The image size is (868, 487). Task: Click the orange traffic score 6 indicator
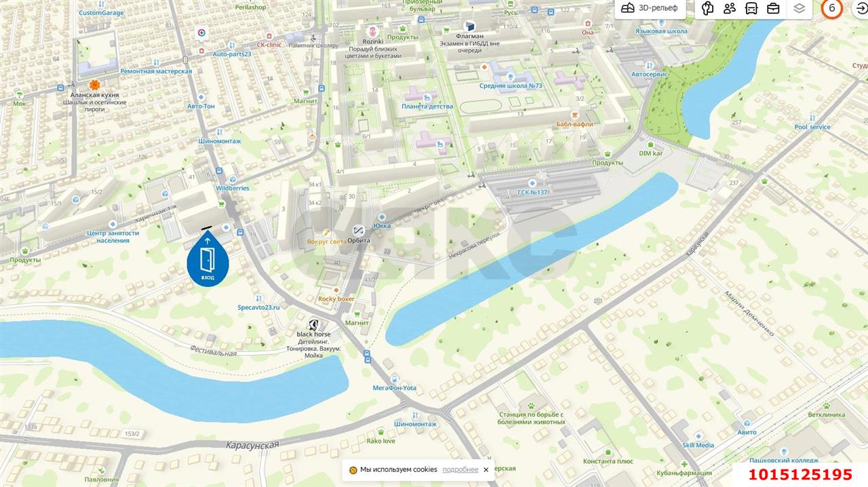pyautogui.click(x=831, y=8)
